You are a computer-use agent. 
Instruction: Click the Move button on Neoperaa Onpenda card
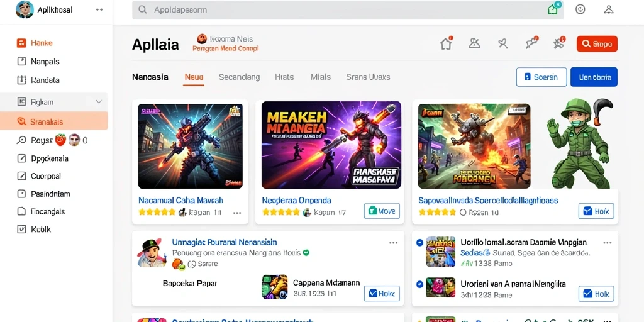pos(382,211)
